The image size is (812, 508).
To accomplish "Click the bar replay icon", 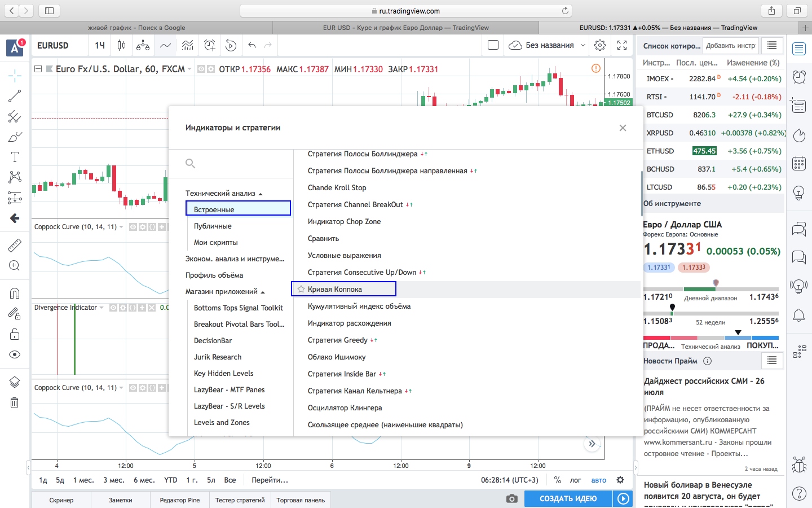I will [231, 45].
